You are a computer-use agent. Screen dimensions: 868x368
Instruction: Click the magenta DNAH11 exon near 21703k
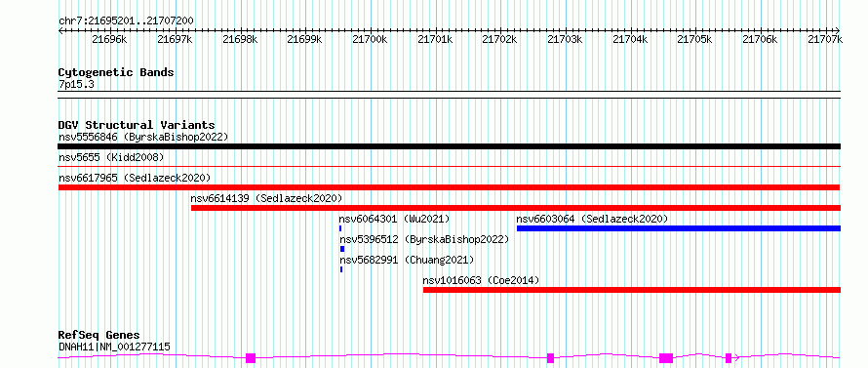[550, 358]
